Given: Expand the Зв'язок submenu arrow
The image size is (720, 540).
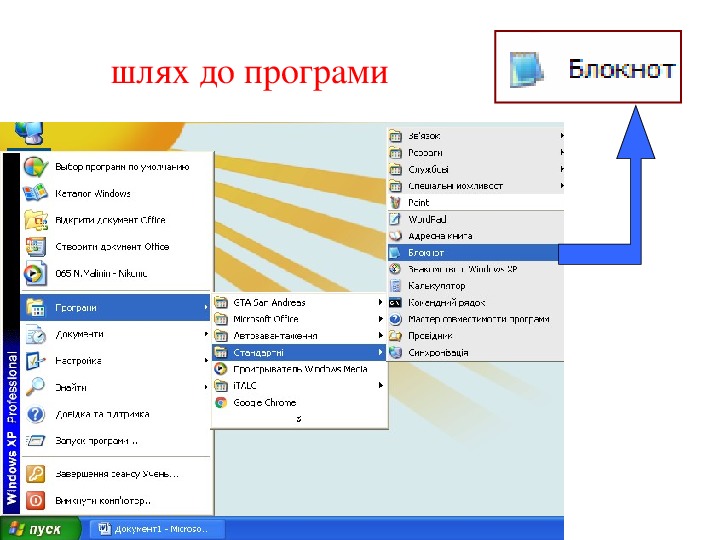Looking at the screenshot, I should click(562, 135).
